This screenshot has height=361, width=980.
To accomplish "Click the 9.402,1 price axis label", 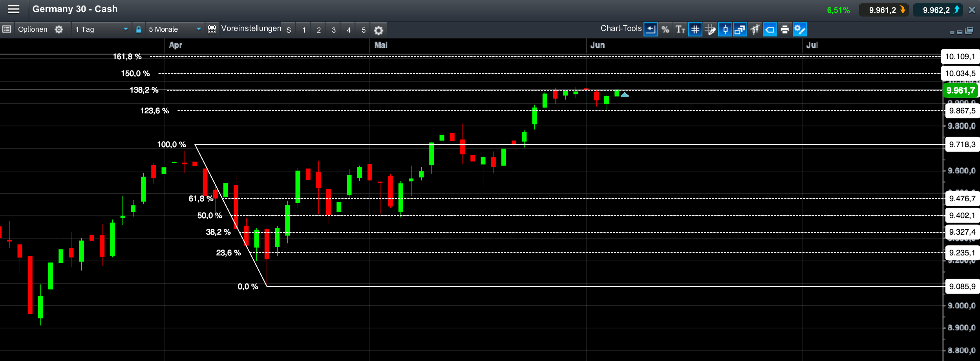I will click(962, 215).
